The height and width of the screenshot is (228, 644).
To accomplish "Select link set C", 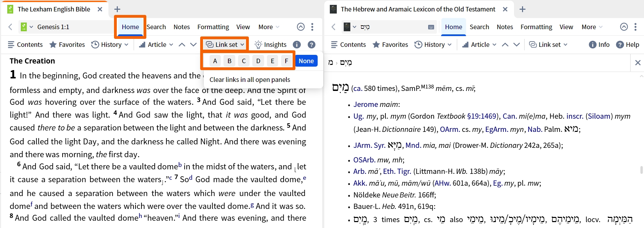I will coord(244,61).
